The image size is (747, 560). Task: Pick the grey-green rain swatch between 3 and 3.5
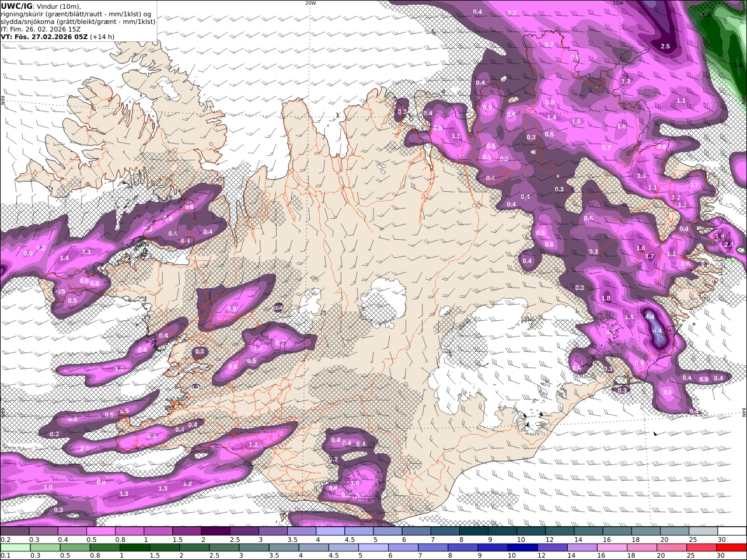pyautogui.click(x=254, y=548)
